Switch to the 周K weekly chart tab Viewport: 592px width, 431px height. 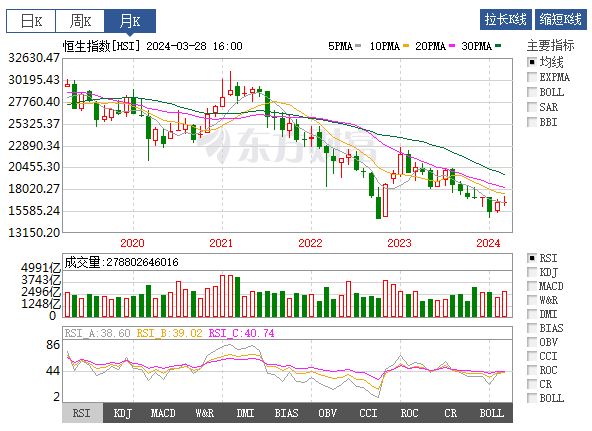click(80, 21)
